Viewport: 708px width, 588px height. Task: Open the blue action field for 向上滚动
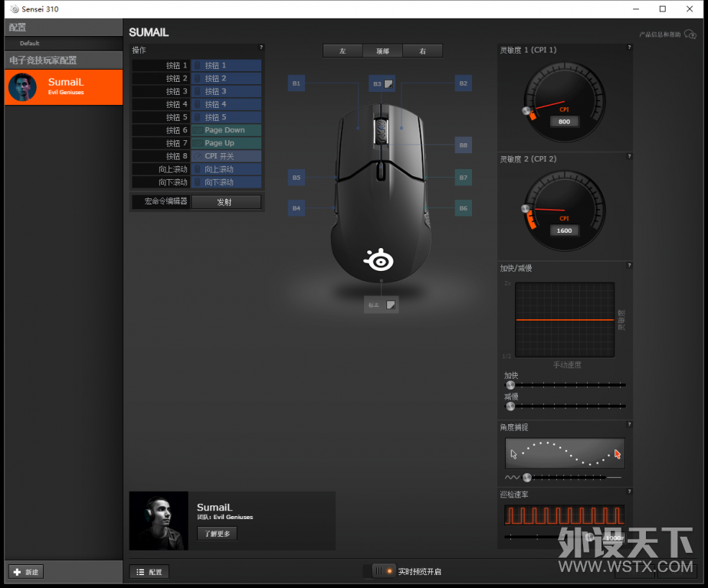[226, 169]
